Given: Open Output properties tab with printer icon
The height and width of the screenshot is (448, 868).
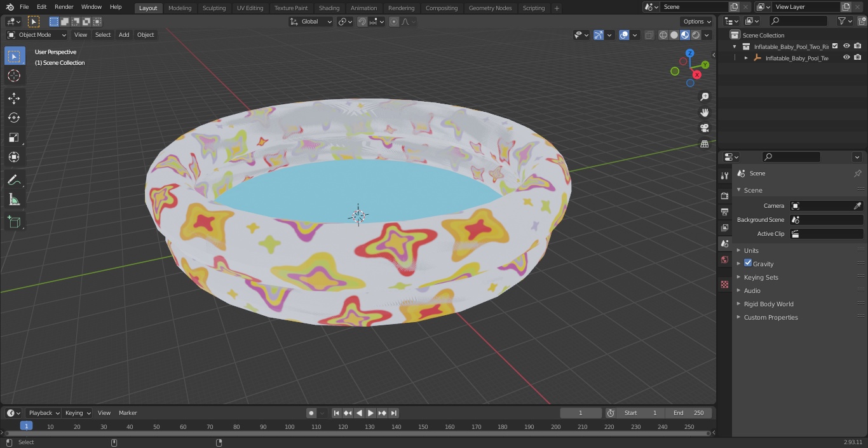Looking at the screenshot, I should tap(724, 212).
